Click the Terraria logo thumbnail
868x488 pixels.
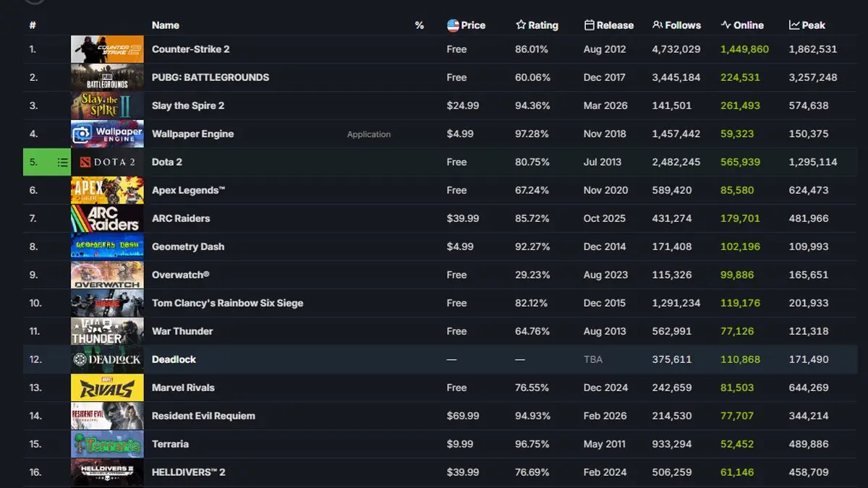point(107,444)
